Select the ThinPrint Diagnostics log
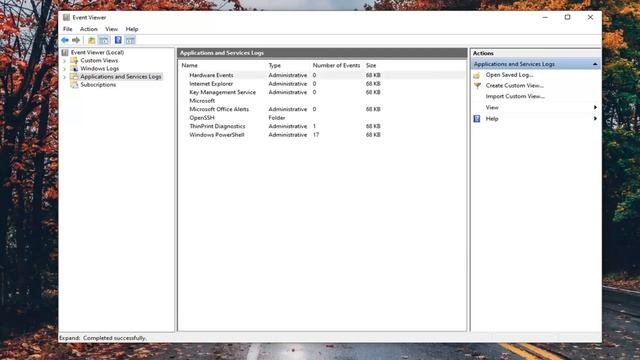The image size is (640, 360). coord(322,126)
